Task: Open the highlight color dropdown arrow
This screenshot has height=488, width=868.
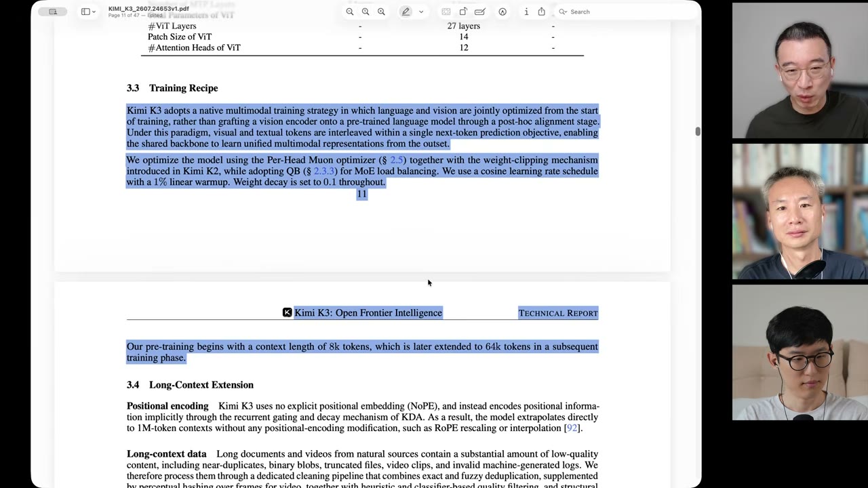Action: [421, 12]
